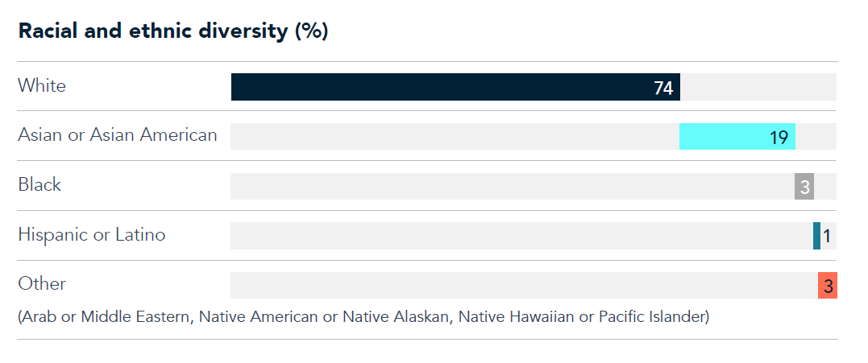Click empty gray track left of Other bar
Screen dimensions: 868x363
[524, 285]
